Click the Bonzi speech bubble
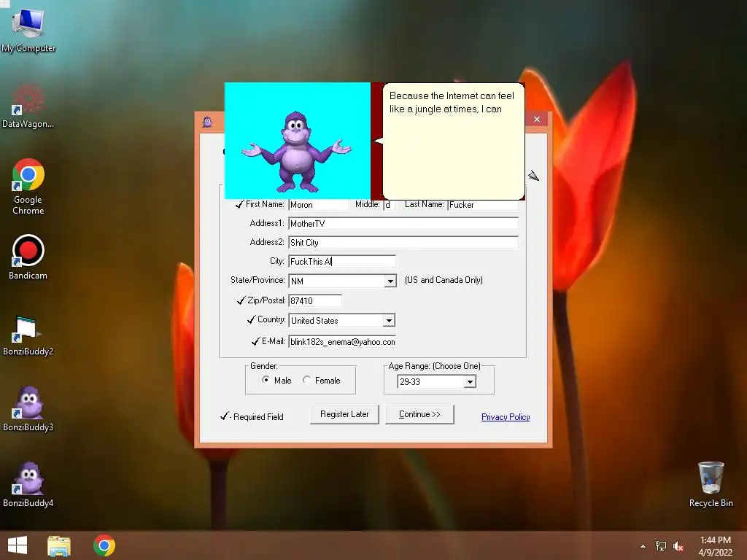This screenshot has height=560, width=747. point(453,141)
